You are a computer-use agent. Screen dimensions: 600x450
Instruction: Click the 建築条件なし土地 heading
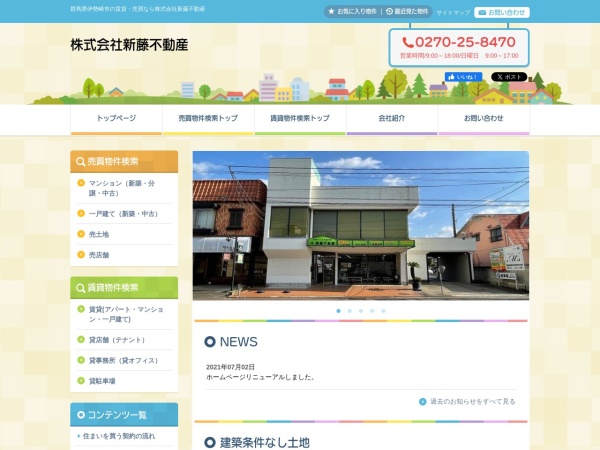coord(264,443)
